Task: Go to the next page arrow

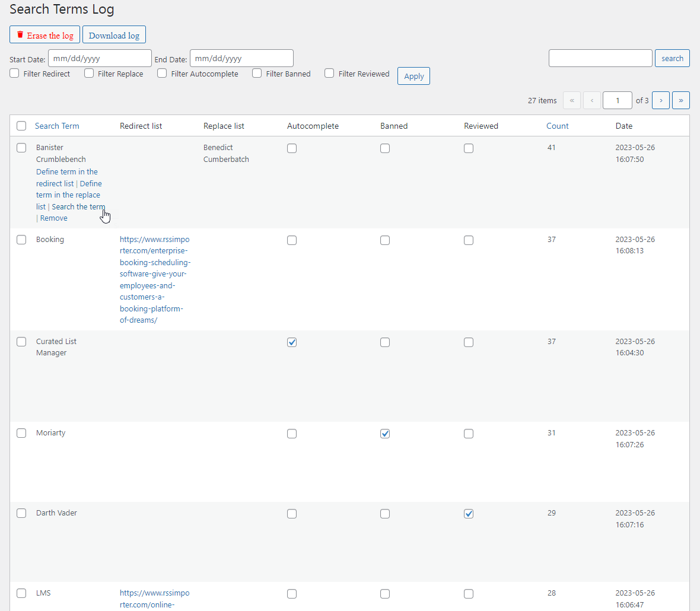Action: tap(660, 100)
